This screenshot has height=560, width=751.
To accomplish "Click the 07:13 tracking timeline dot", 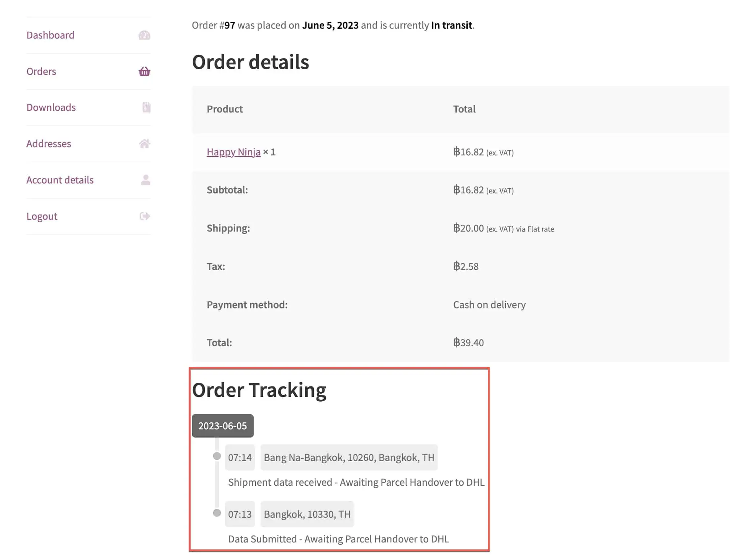I will point(217,513).
